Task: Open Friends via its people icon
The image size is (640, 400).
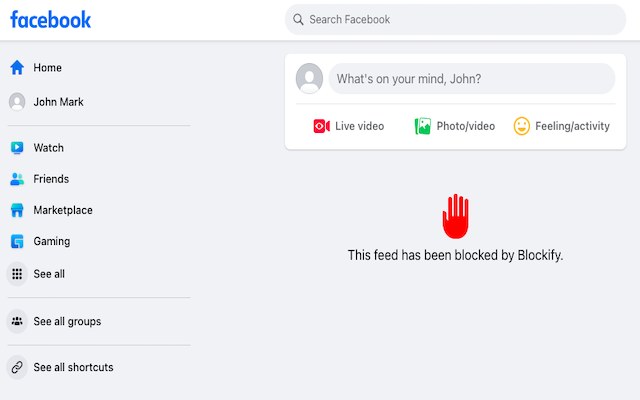Action: coord(17,179)
